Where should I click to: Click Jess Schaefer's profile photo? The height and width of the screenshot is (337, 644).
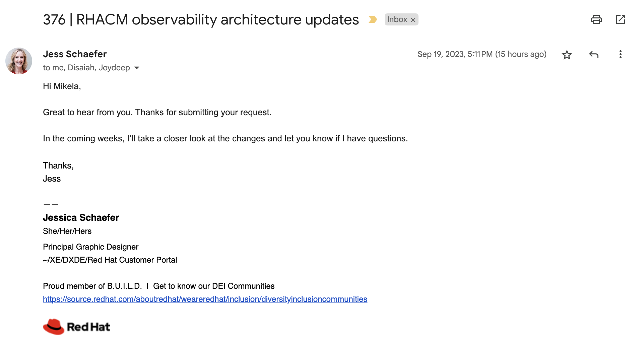click(19, 61)
